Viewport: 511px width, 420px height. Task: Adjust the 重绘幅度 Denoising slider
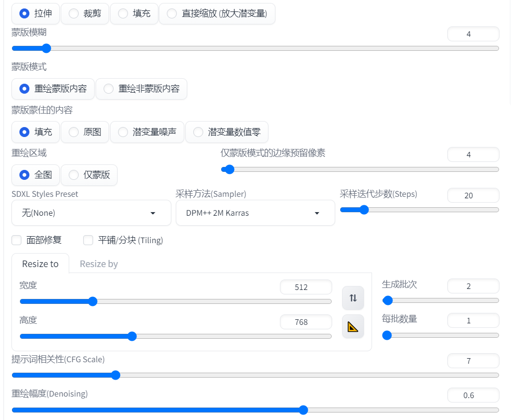[x=255, y=410]
